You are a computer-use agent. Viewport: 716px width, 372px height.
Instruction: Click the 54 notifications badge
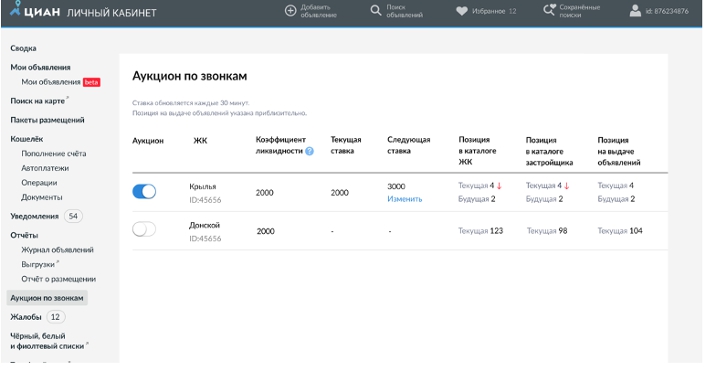coord(73,216)
